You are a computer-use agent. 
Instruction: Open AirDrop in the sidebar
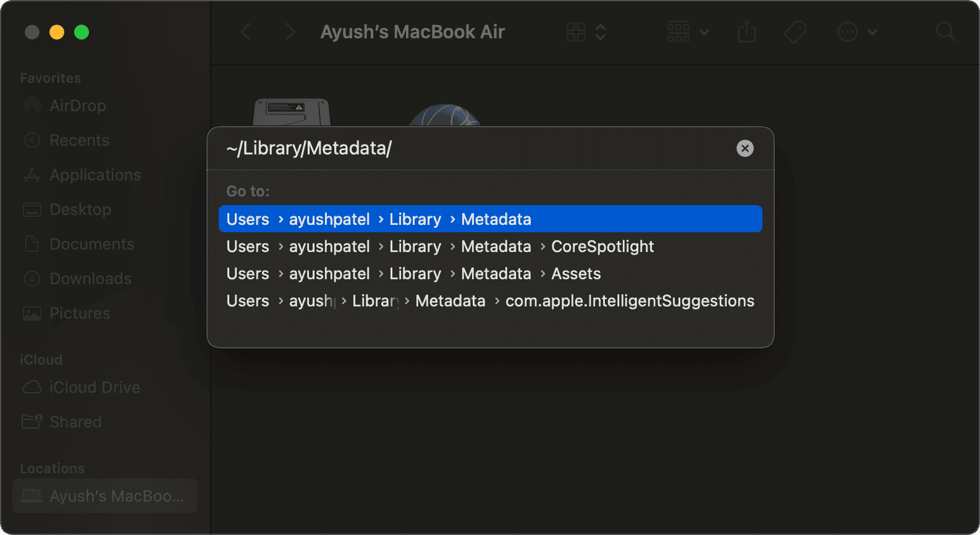click(x=77, y=106)
